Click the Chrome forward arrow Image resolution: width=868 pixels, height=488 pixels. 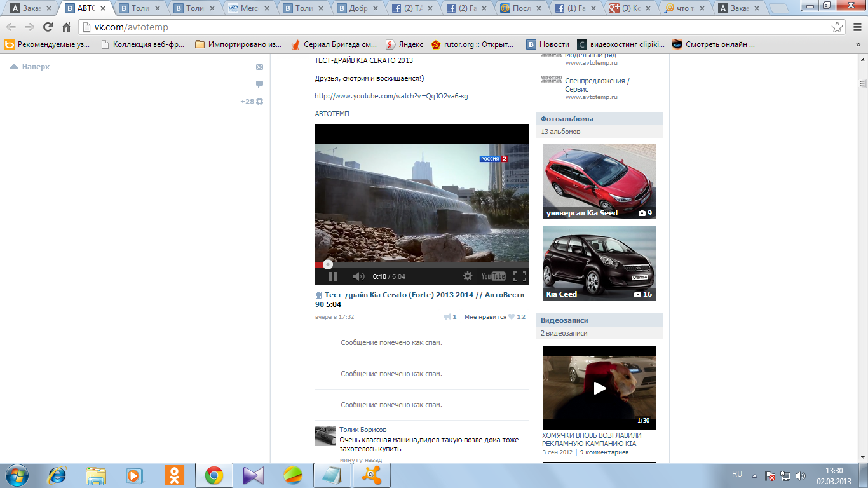pyautogui.click(x=29, y=27)
